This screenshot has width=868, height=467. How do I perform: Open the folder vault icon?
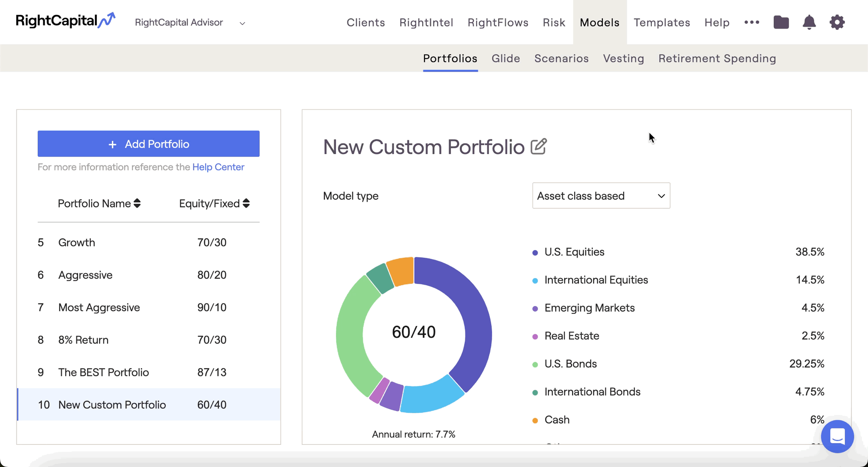(x=781, y=22)
